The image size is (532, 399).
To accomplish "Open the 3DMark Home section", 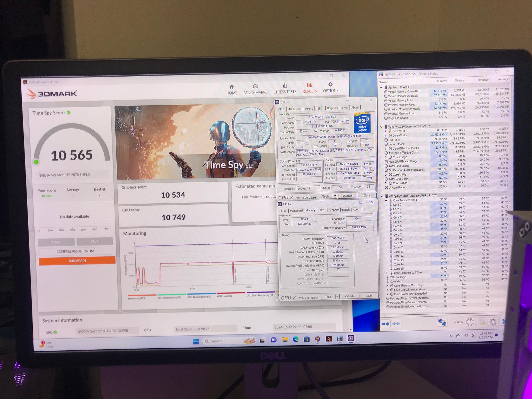I will [231, 90].
